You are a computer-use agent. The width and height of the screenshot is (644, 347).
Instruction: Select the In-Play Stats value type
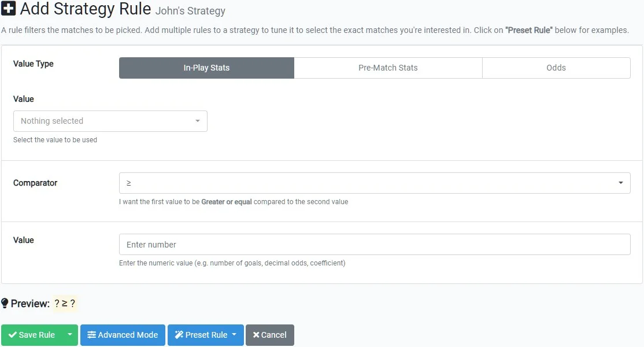click(206, 68)
